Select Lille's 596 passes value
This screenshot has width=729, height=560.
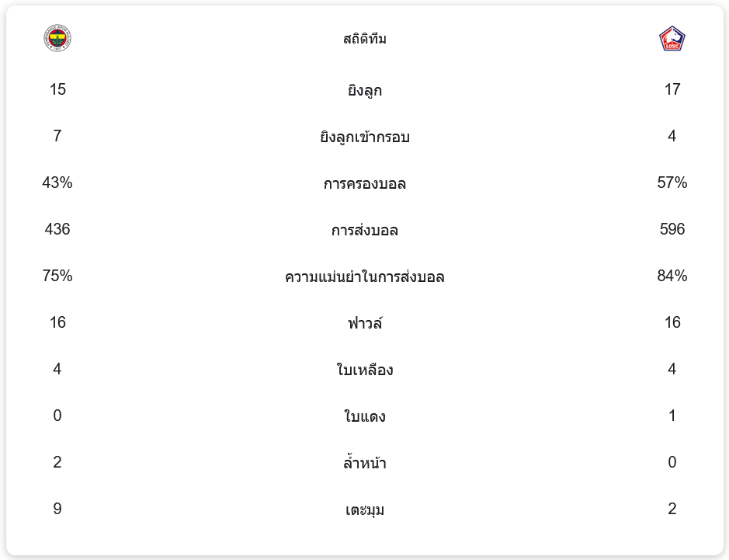coord(672,229)
